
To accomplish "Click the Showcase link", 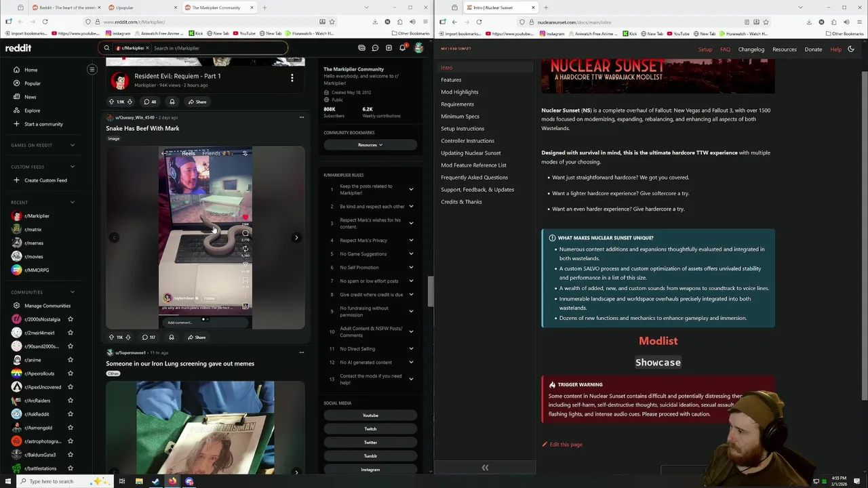I will [x=658, y=363].
